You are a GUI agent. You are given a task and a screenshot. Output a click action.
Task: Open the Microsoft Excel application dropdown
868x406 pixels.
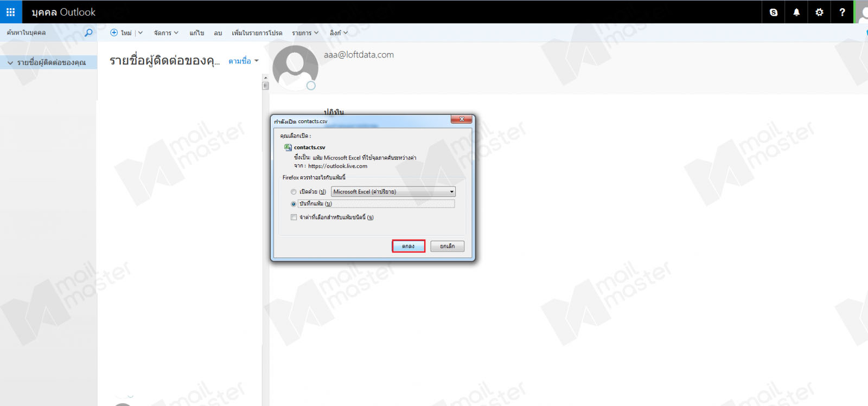coord(393,192)
